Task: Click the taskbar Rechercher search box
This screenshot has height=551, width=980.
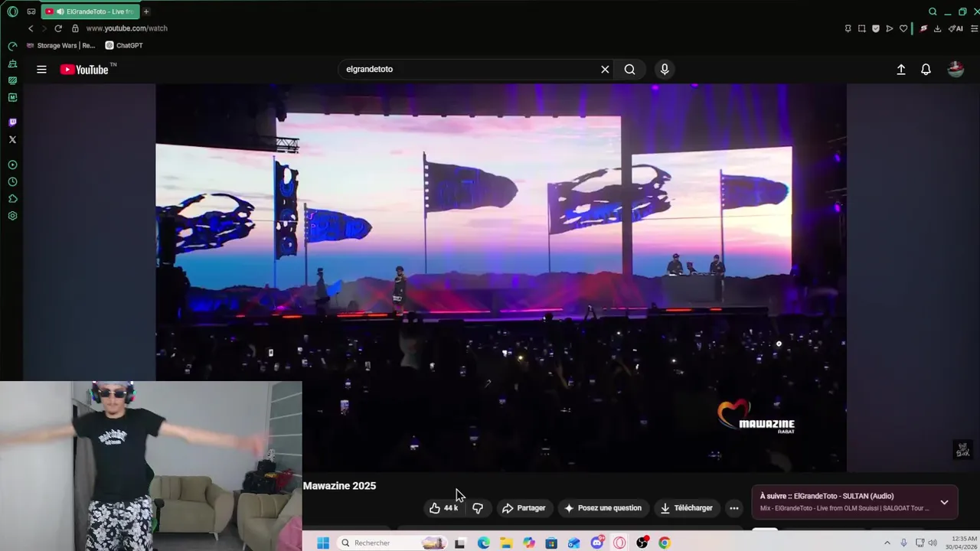Action: pos(392,543)
